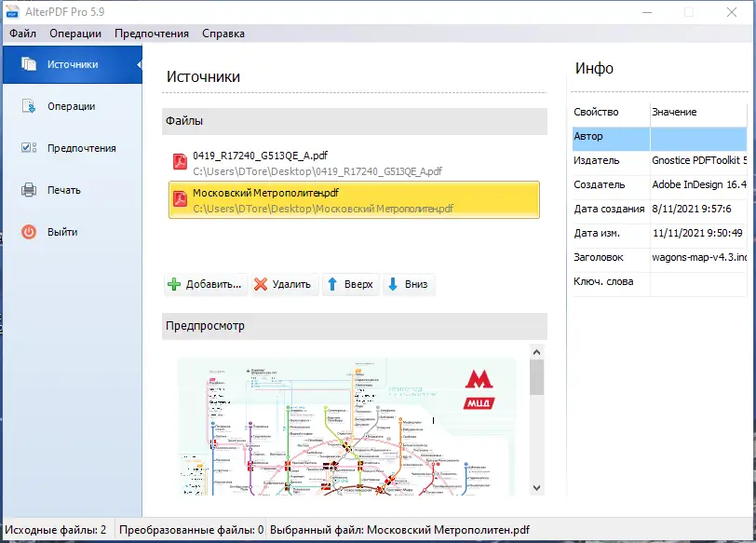756x543 pixels.
Task: Click status entry Выбранный файл
Action: coord(399,530)
